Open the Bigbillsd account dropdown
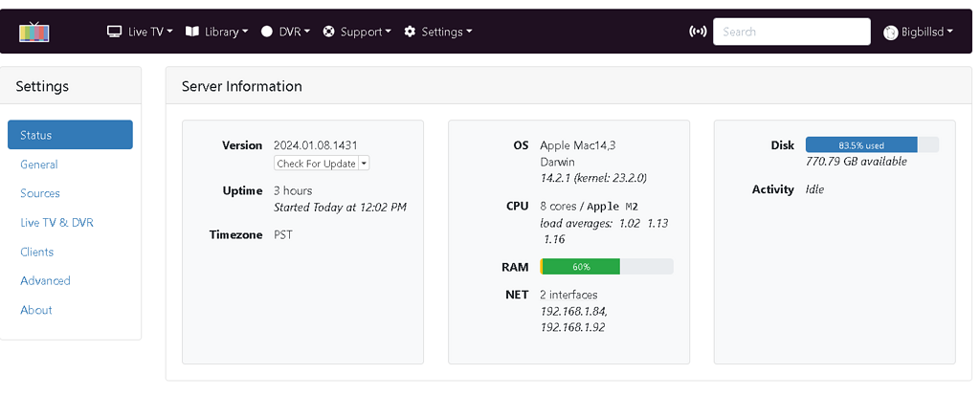This screenshot has height=396, width=980. 919,32
